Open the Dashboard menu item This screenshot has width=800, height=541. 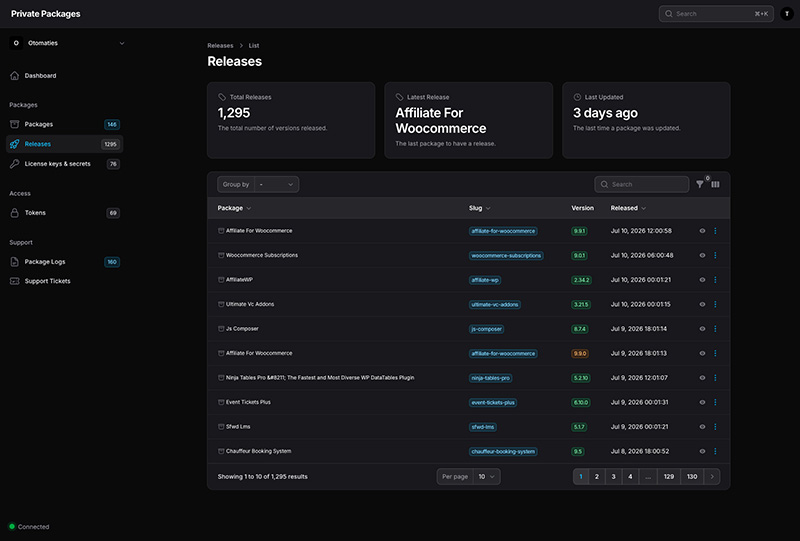click(65, 76)
